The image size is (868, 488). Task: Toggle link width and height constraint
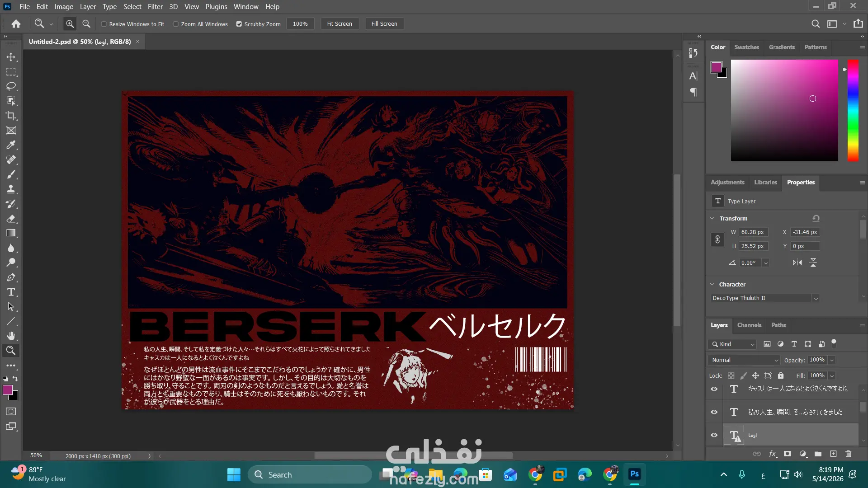pos(717,239)
